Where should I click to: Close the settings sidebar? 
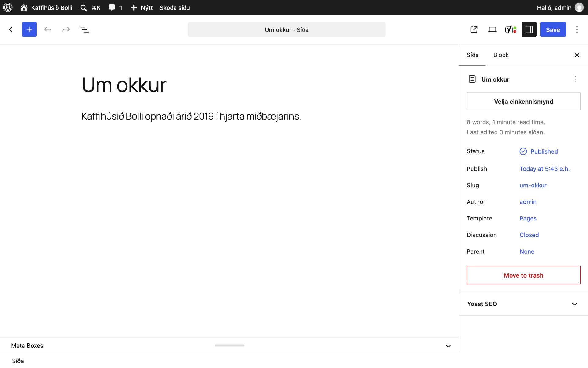577,55
